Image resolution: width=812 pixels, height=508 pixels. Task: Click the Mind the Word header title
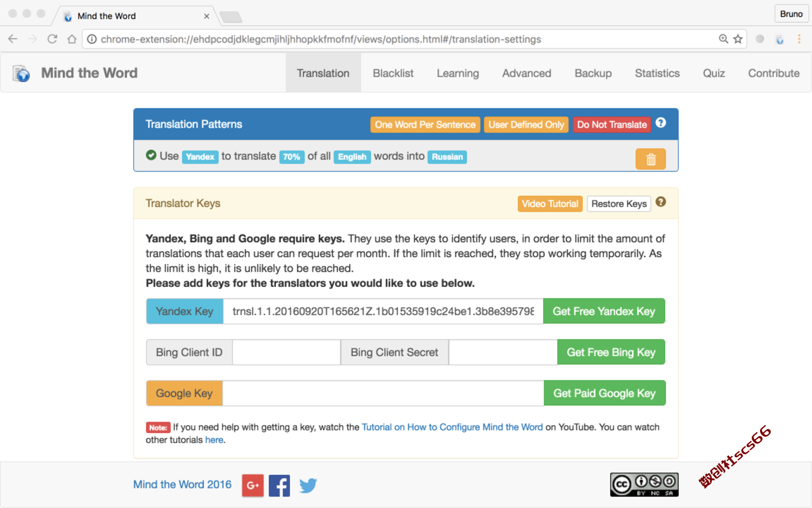tap(89, 73)
